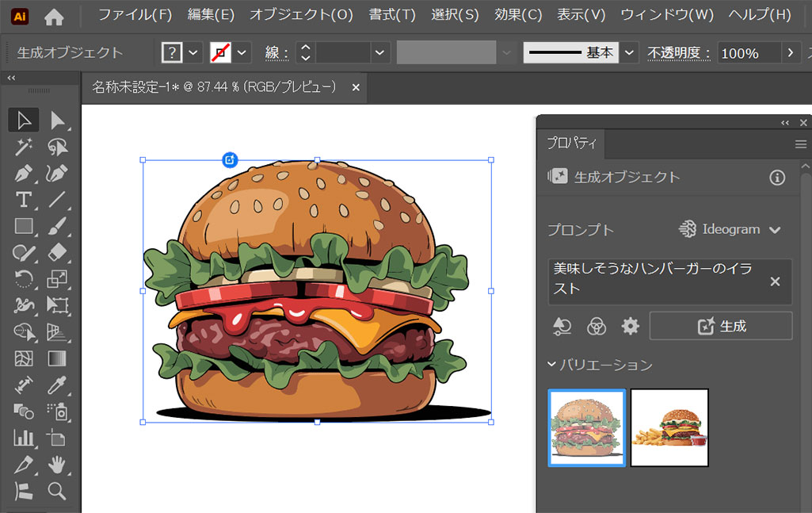
Task: Select the Magic Wand tool
Action: [24, 147]
